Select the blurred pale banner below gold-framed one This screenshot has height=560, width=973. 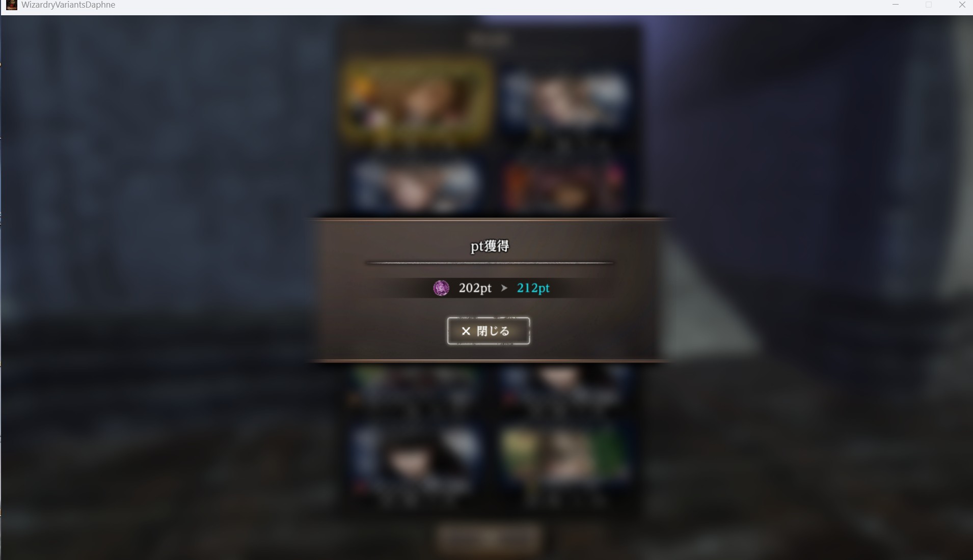pos(417,186)
